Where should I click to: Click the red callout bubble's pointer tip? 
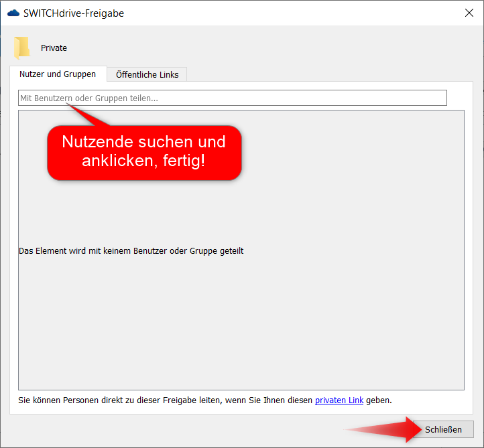pyautogui.click(x=68, y=105)
